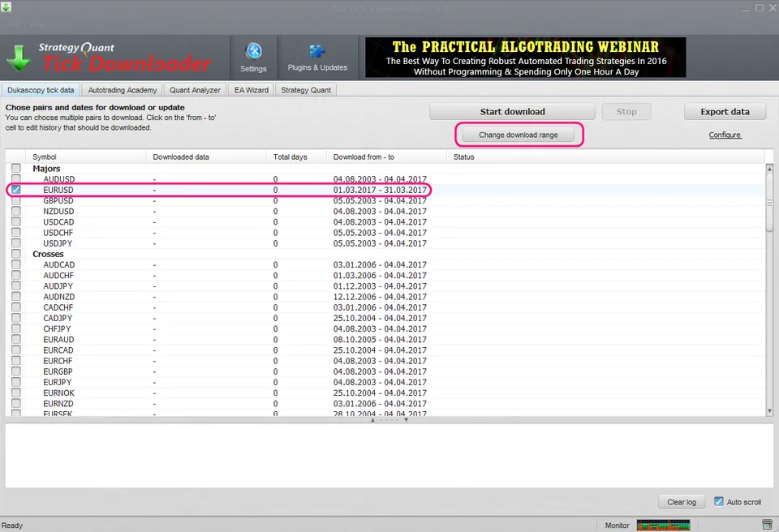The width and height of the screenshot is (779, 532).
Task: Switch to the Dukascopy tick data tab
Action: [x=41, y=90]
